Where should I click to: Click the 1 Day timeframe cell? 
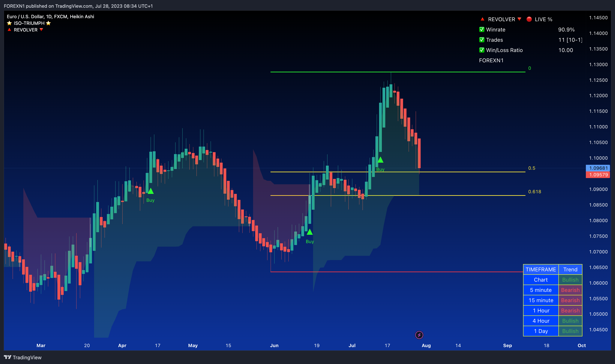541,331
